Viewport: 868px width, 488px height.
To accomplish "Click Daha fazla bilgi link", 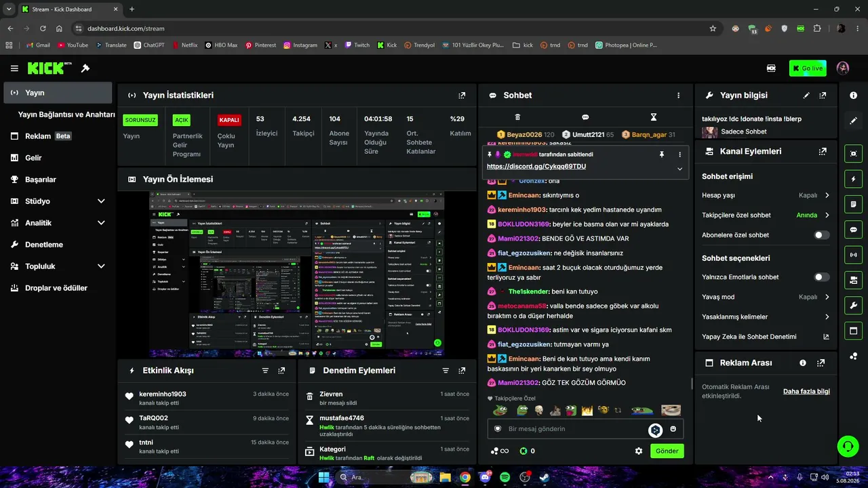I will pos(806,392).
